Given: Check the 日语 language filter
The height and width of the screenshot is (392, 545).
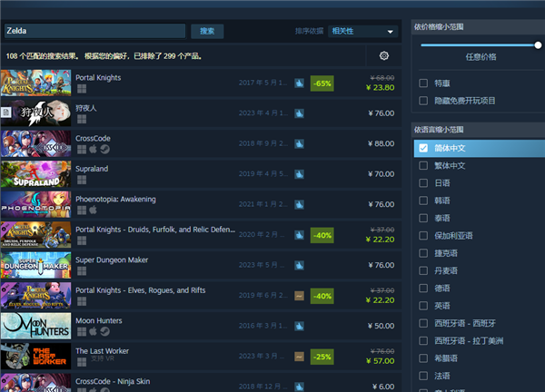Looking at the screenshot, I should 423,182.
